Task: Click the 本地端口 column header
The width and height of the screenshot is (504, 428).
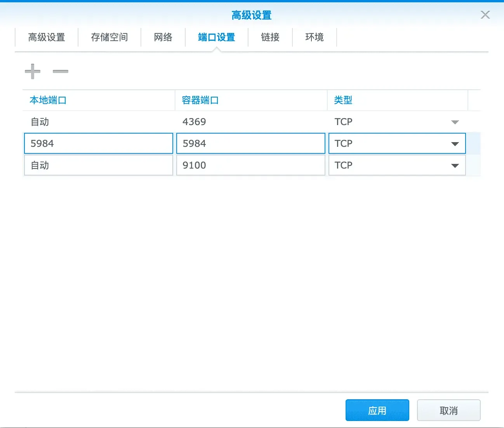Action: 48,100
